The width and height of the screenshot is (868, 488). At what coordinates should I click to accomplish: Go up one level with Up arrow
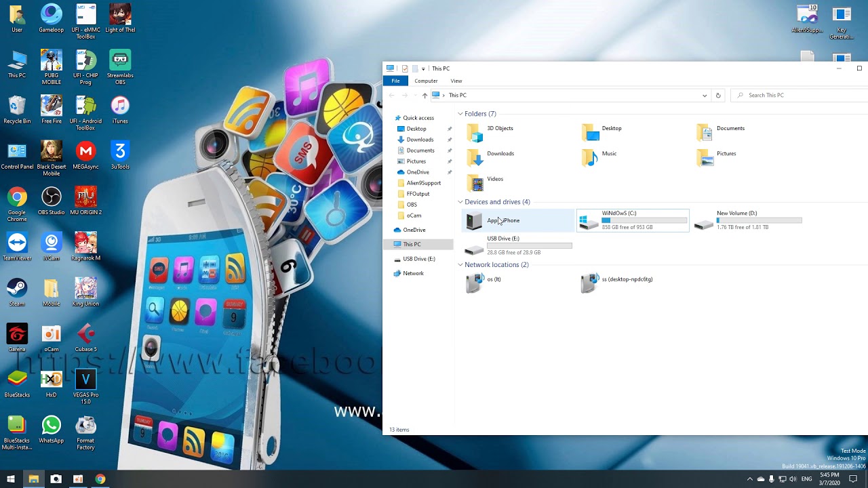coord(425,96)
